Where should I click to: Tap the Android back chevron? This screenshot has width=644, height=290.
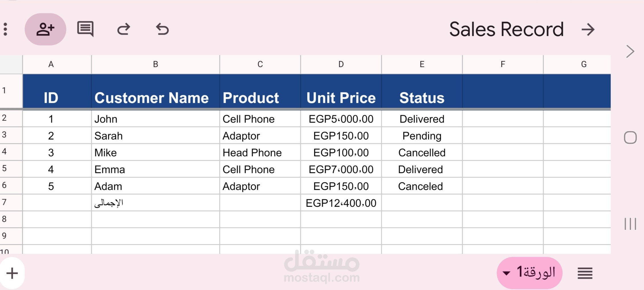(630, 52)
